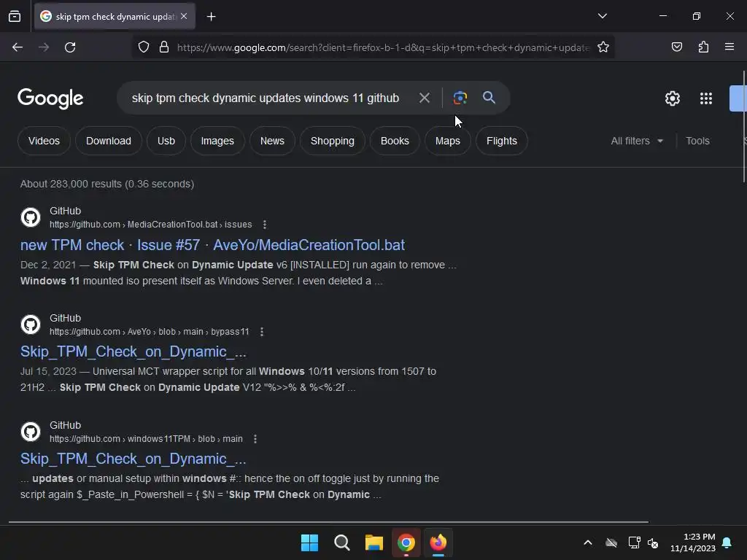Open Google quick settings gear
This screenshot has width=747, height=560.
pyautogui.click(x=672, y=98)
